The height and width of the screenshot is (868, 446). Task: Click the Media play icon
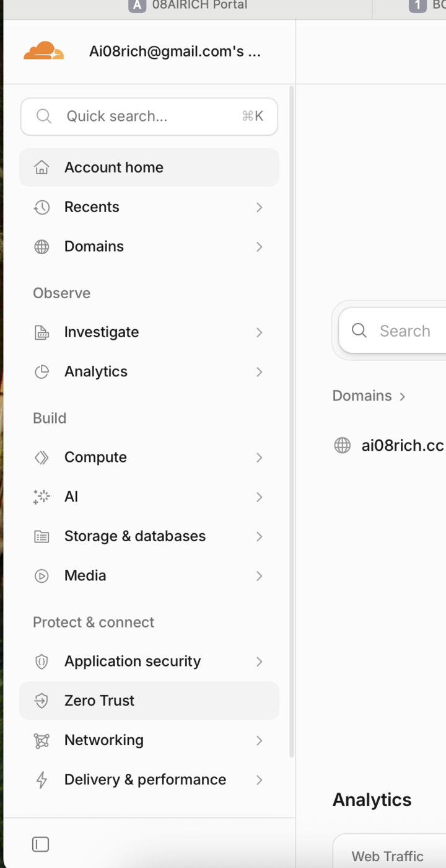coord(42,576)
